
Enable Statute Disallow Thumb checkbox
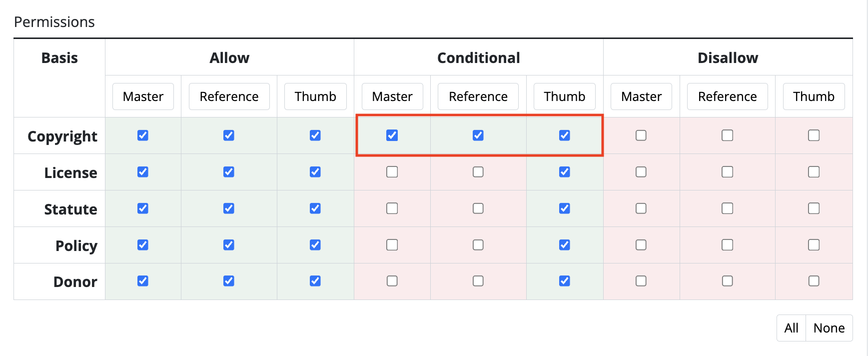[814, 208]
